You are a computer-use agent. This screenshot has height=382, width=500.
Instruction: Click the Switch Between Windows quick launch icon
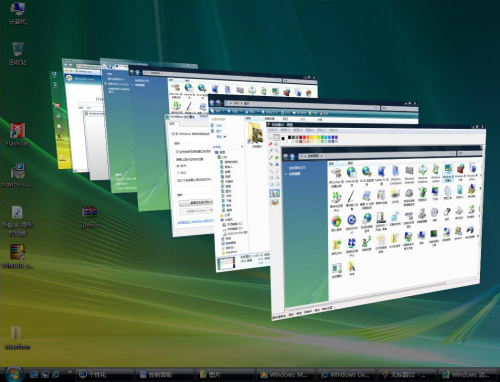(45, 374)
